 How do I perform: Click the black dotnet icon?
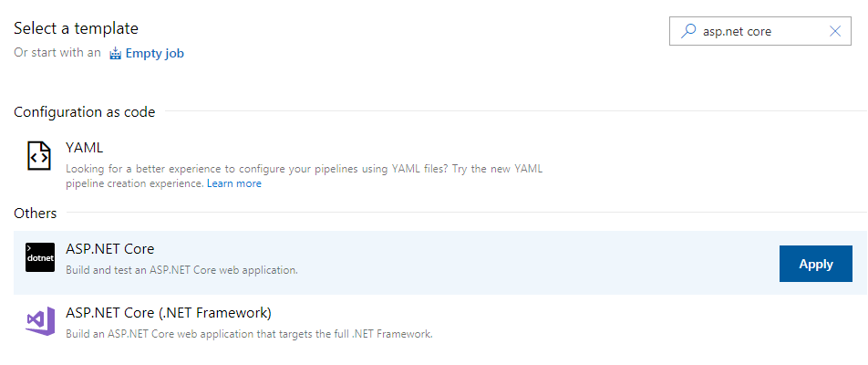point(40,257)
